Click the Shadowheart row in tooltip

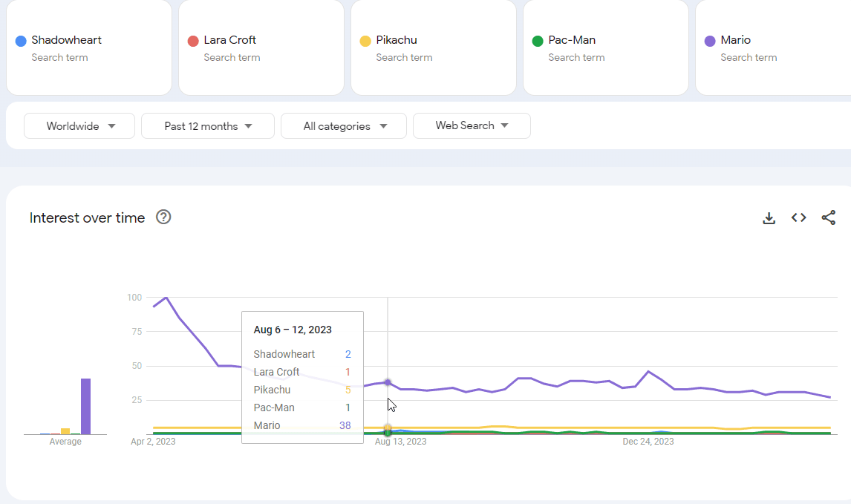click(302, 354)
